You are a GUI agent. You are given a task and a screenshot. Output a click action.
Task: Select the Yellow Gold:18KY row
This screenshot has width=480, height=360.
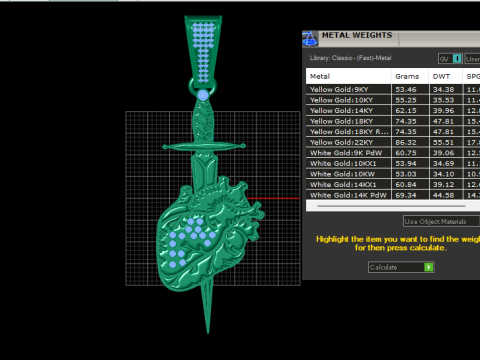coord(393,121)
